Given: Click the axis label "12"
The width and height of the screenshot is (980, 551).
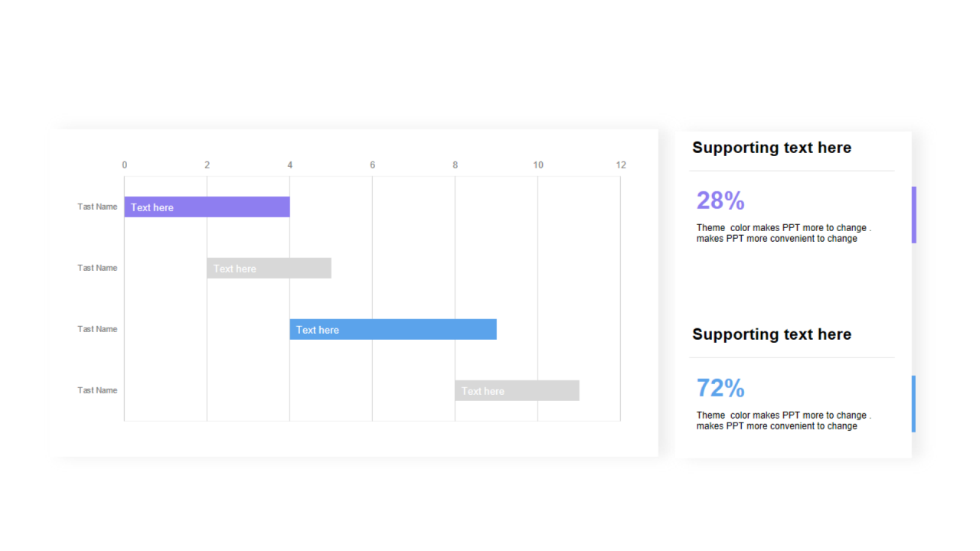Looking at the screenshot, I should pyautogui.click(x=621, y=165).
